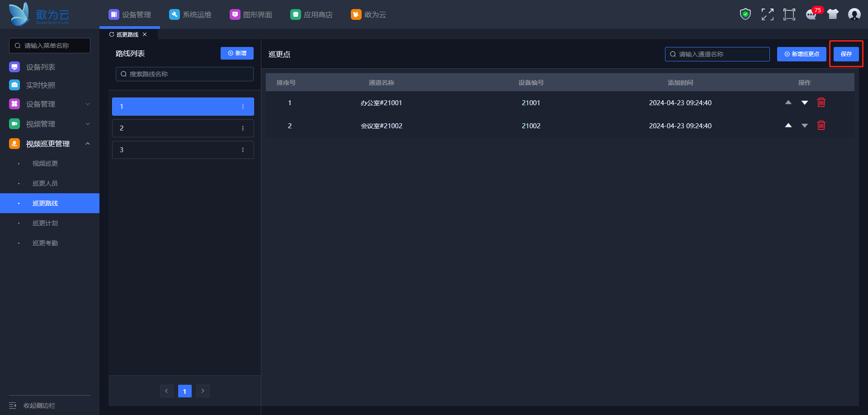The height and width of the screenshot is (415, 868).
Task: Collapse the 视频巡更管理 sidebar section
Action: pyautogui.click(x=88, y=144)
